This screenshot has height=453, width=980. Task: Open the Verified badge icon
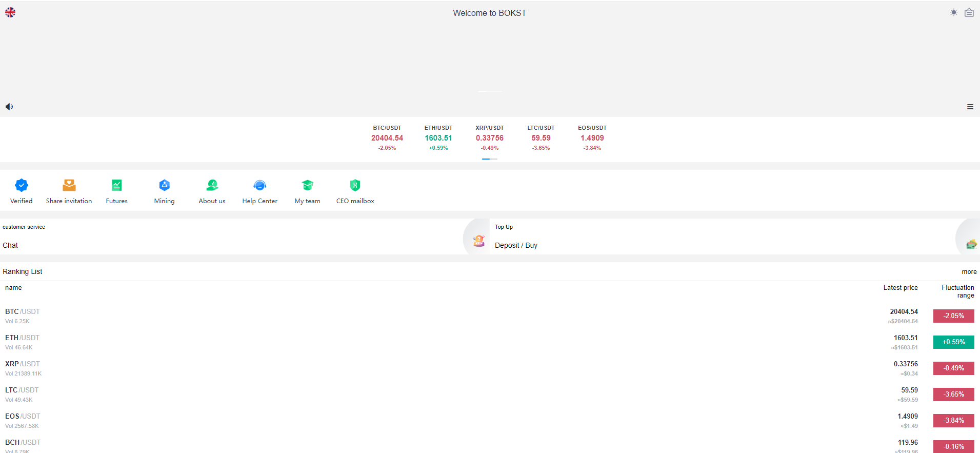click(x=21, y=185)
